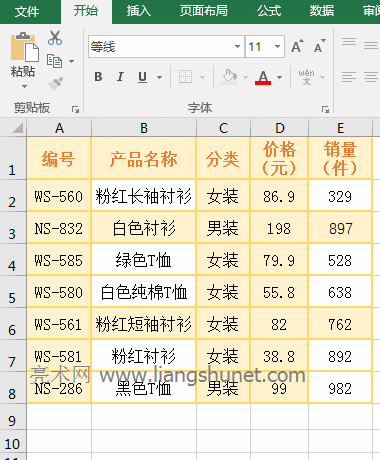The height and width of the screenshot is (460, 380).
Task: Select row 3 header
Action: click(13, 228)
